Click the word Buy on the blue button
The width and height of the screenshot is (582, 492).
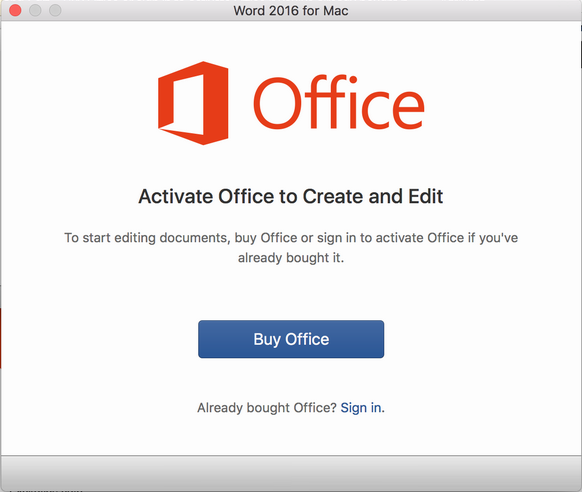tap(267, 340)
